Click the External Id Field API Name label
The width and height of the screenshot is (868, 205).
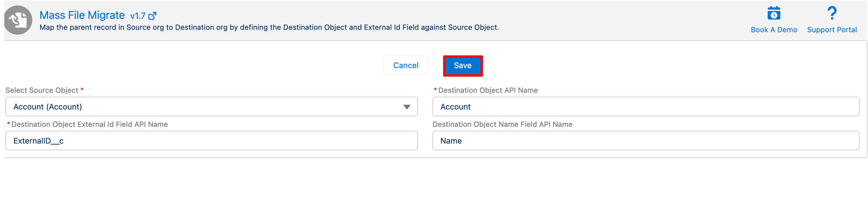point(89,124)
